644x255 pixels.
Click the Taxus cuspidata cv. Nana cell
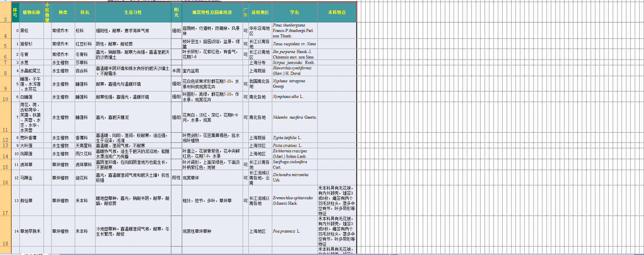[x=295, y=44]
